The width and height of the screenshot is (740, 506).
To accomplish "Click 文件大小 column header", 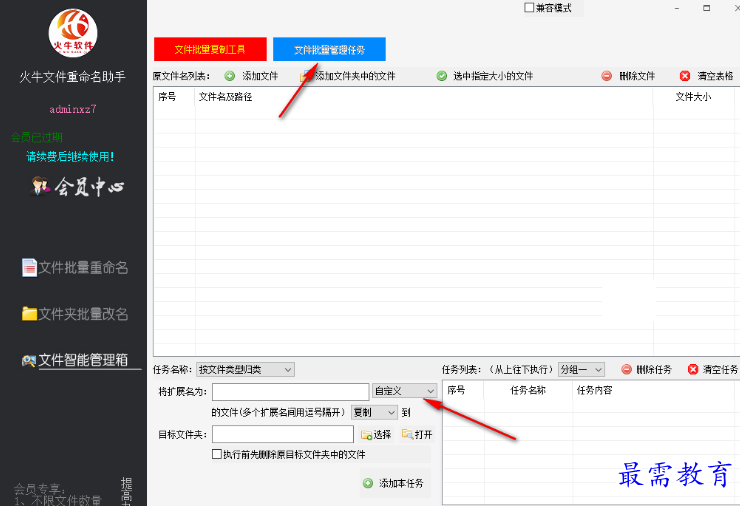I will click(693, 97).
